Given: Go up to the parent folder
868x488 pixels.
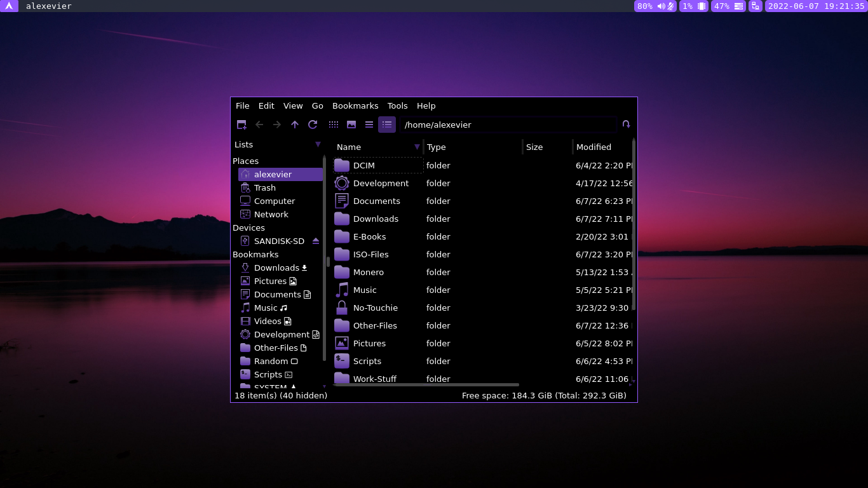Looking at the screenshot, I should [x=295, y=125].
